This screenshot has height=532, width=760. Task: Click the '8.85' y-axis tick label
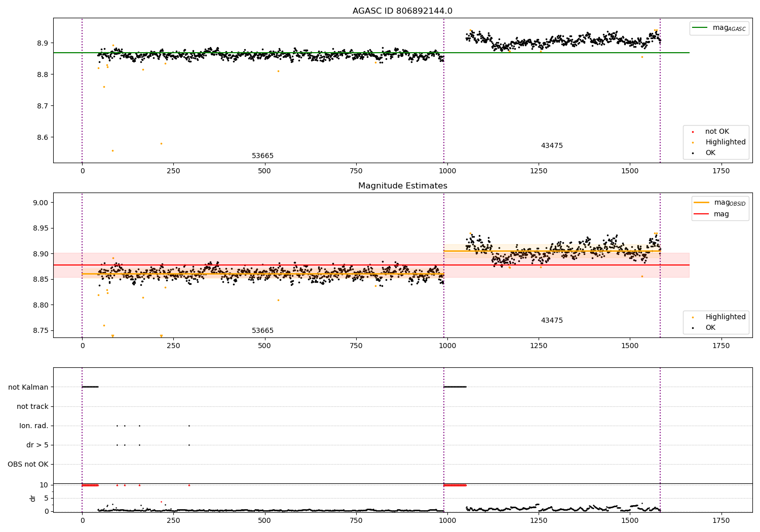(x=41, y=280)
